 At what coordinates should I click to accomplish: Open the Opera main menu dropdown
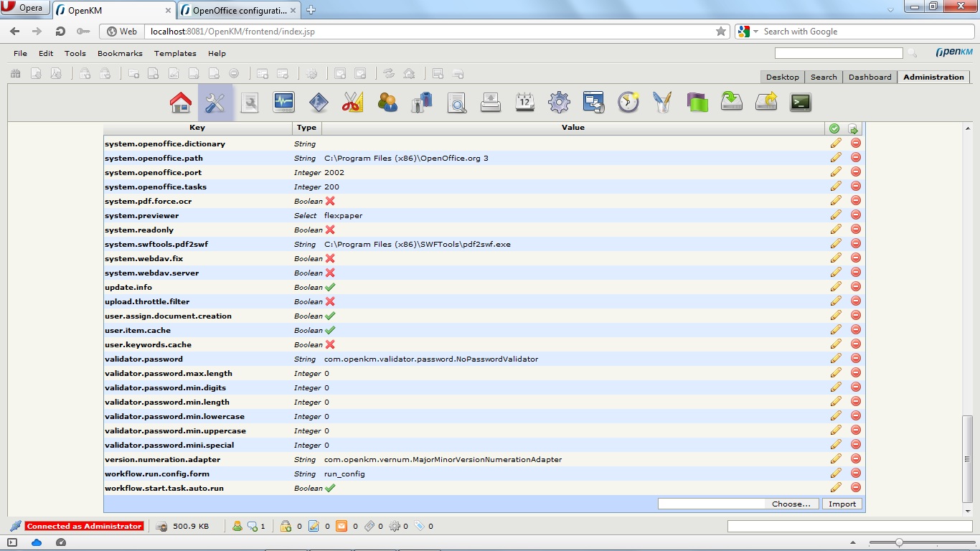click(24, 9)
